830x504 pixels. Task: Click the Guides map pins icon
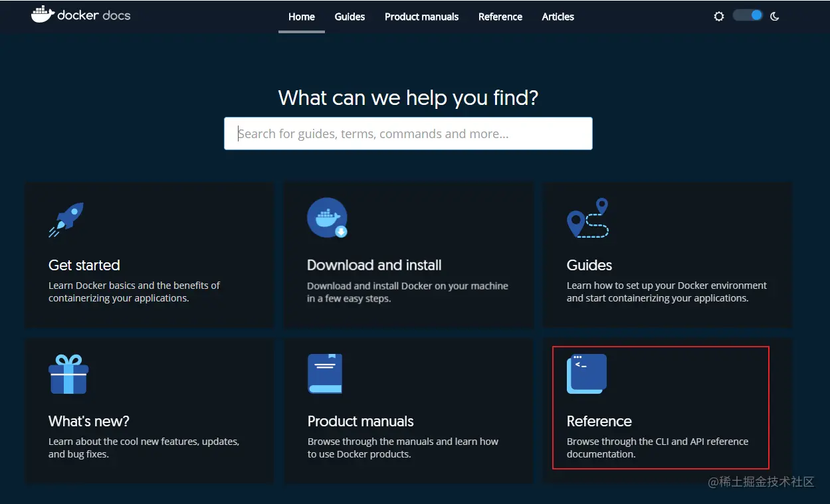[x=587, y=218]
